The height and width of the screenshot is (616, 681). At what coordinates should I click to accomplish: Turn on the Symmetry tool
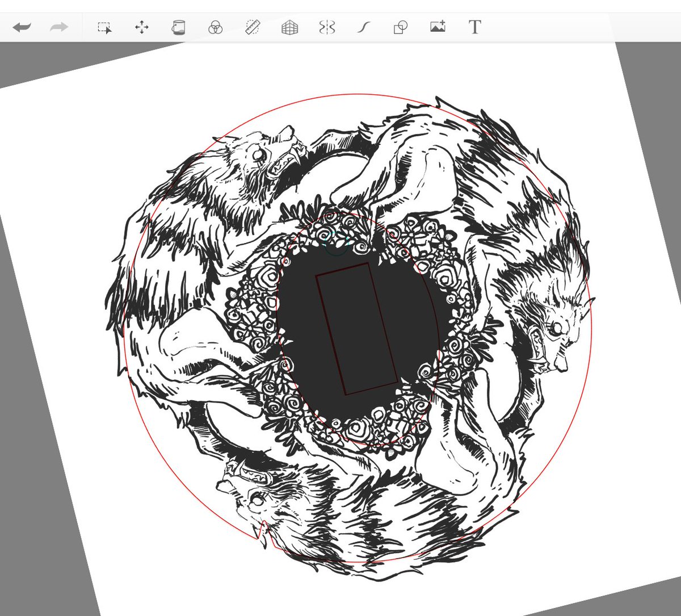[x=327, y=27]
